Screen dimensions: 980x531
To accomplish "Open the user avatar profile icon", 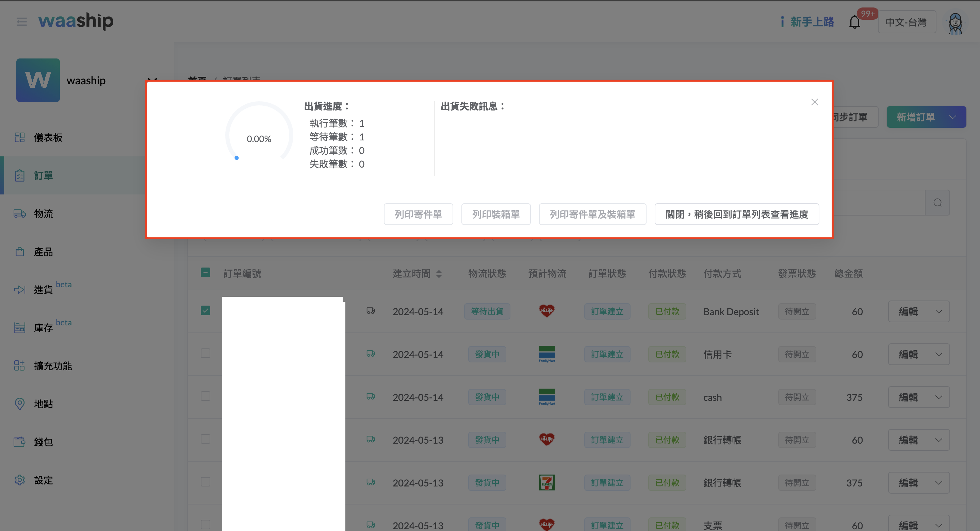I will (955, 23).
